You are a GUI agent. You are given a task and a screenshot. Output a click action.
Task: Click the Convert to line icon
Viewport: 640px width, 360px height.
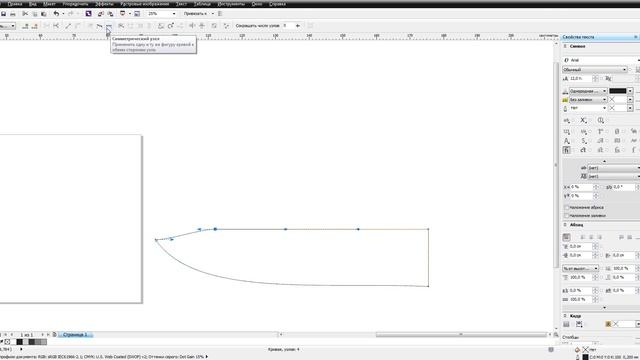coord(68,26)
